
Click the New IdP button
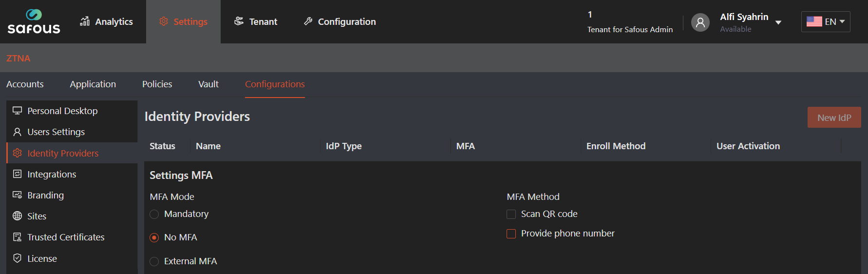834,117
